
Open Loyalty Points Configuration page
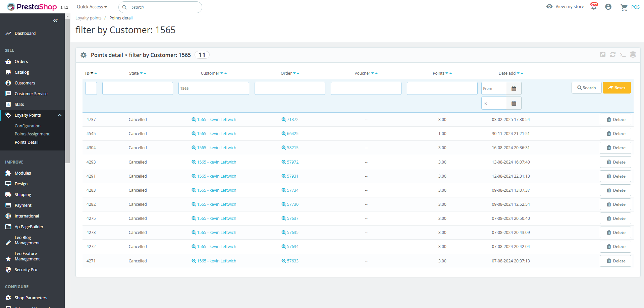[x=28, y=126]
